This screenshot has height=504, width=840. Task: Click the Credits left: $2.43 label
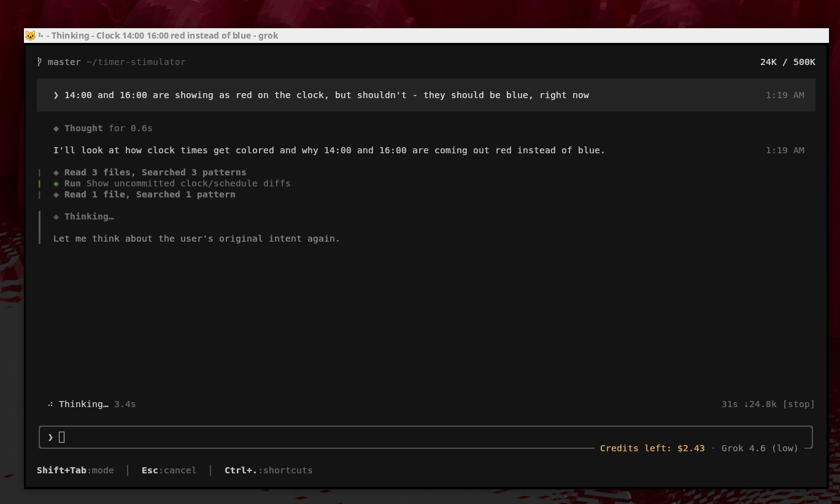(652, 448)
